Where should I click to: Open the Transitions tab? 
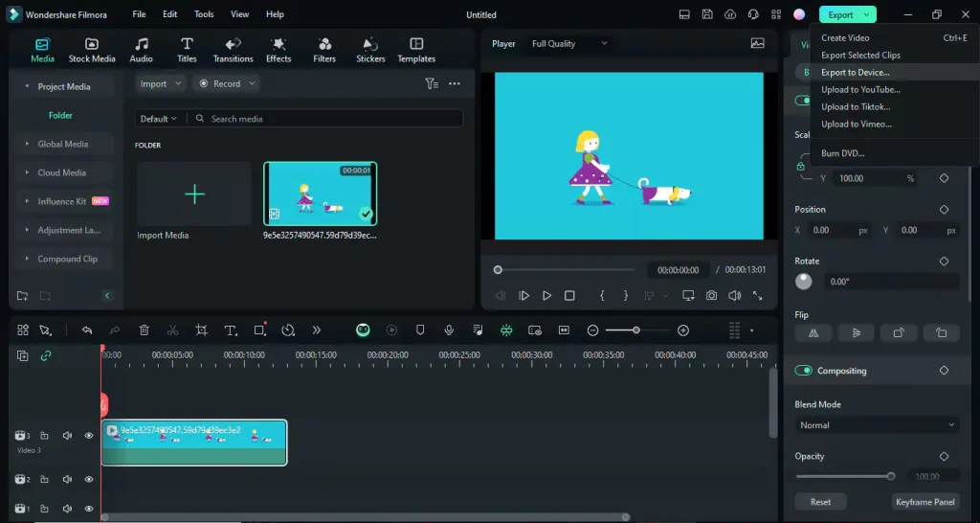click(234, 50)
